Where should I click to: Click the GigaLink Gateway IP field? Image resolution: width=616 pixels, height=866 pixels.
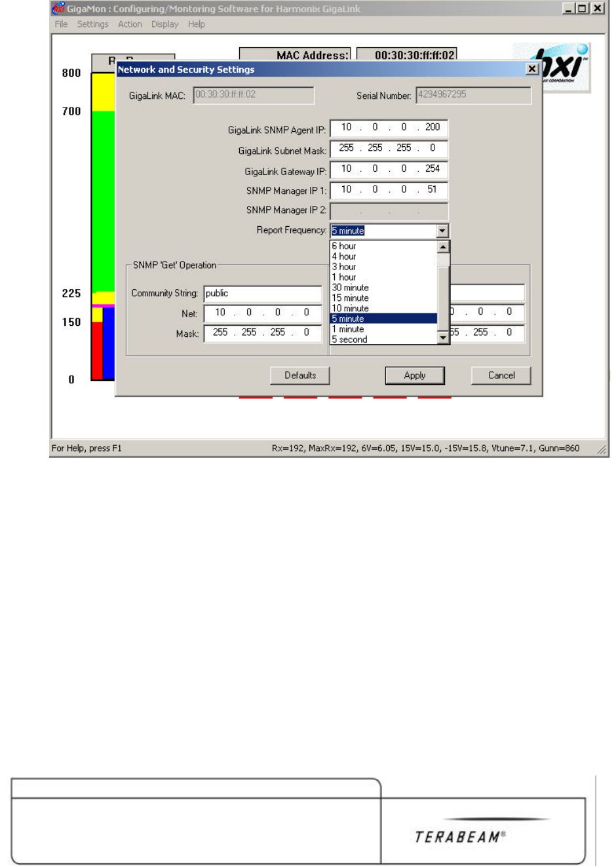click(389, 170)
